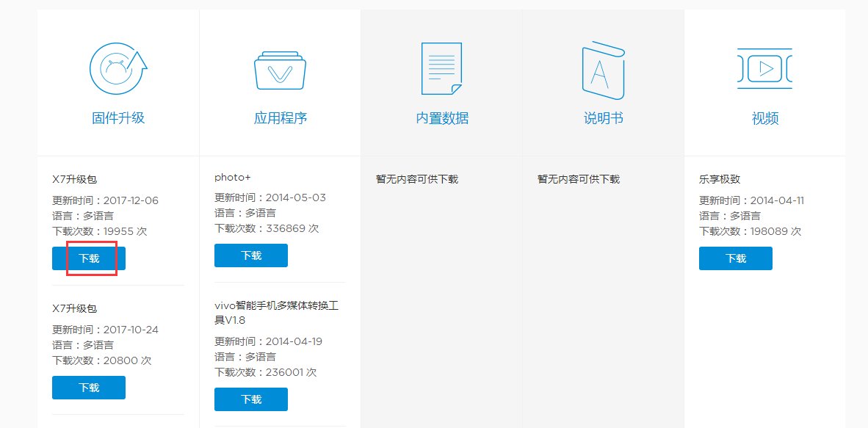Screen dimensions: 868x428
Task: Download the photo+ application
Action: pyautogui.click(x=250, y=255)
